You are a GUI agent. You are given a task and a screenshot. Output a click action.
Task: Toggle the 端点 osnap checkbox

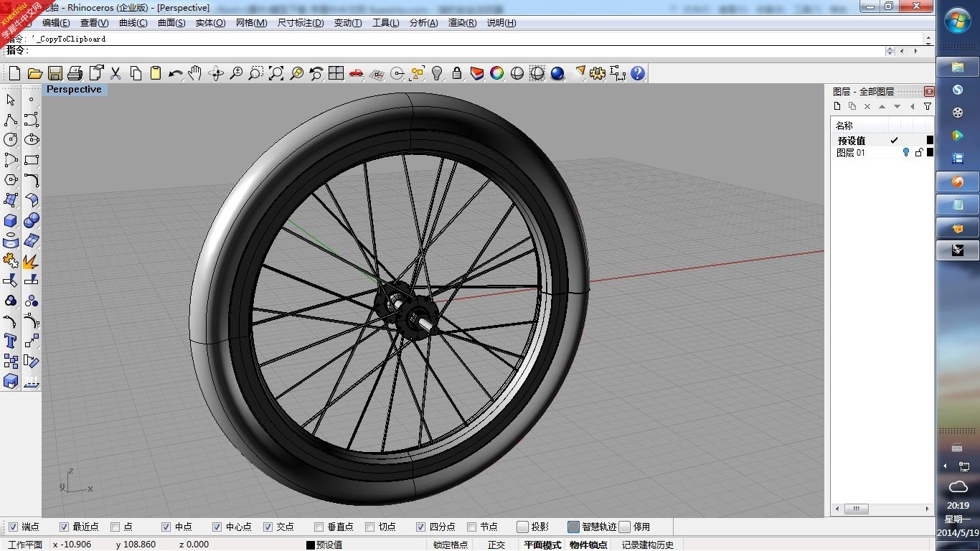tap(13, 527)
